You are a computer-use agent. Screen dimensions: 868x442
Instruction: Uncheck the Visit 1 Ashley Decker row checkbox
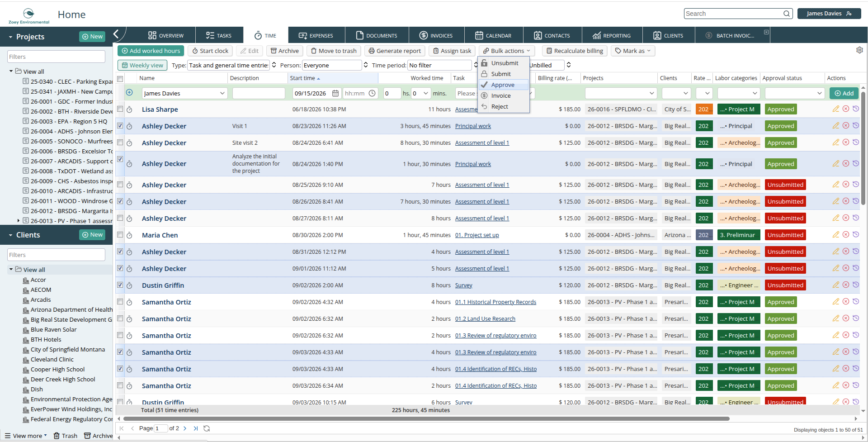point(120,126)
